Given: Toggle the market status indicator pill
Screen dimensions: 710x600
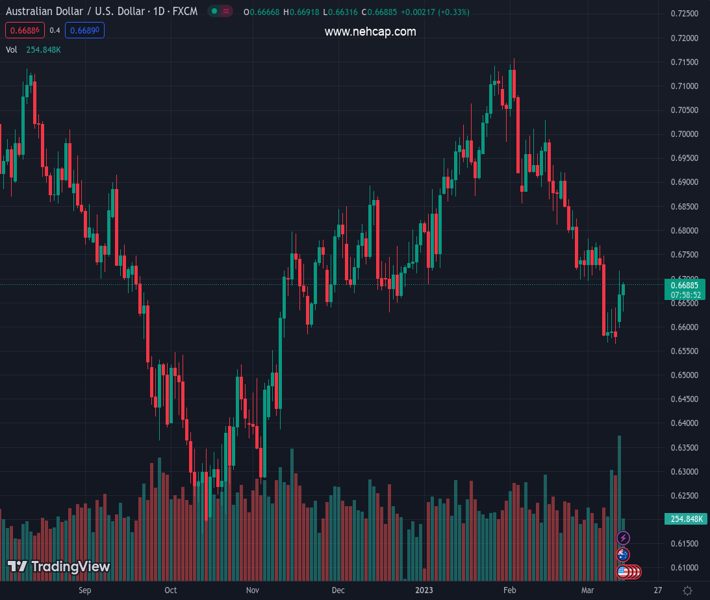Looking at the screenshot, I should 222,12.
